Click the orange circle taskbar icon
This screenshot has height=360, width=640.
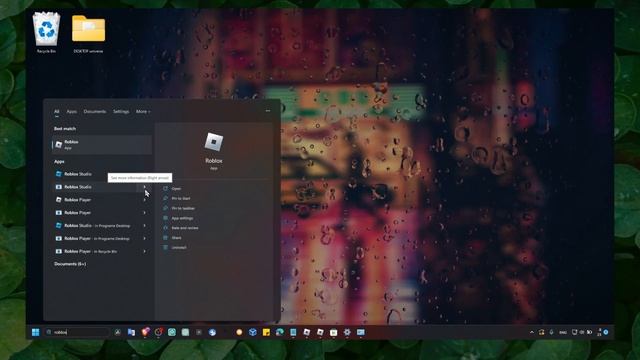(239, 332)
